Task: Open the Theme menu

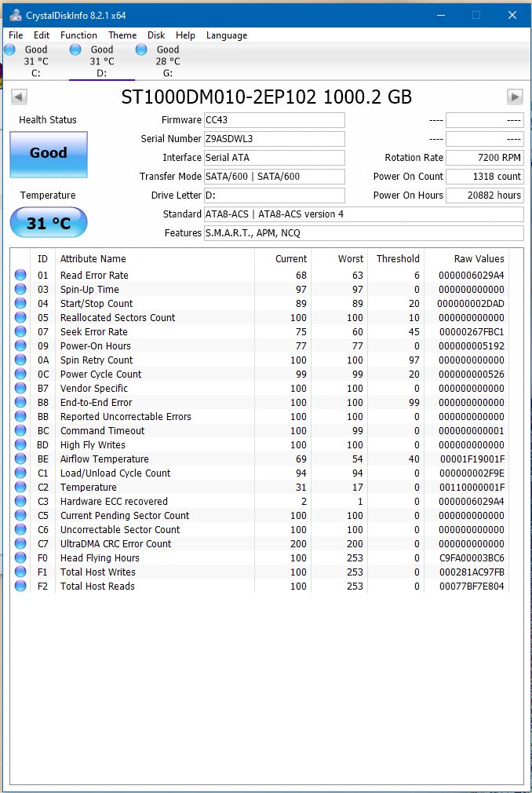Action: click(x=122, y=35)
